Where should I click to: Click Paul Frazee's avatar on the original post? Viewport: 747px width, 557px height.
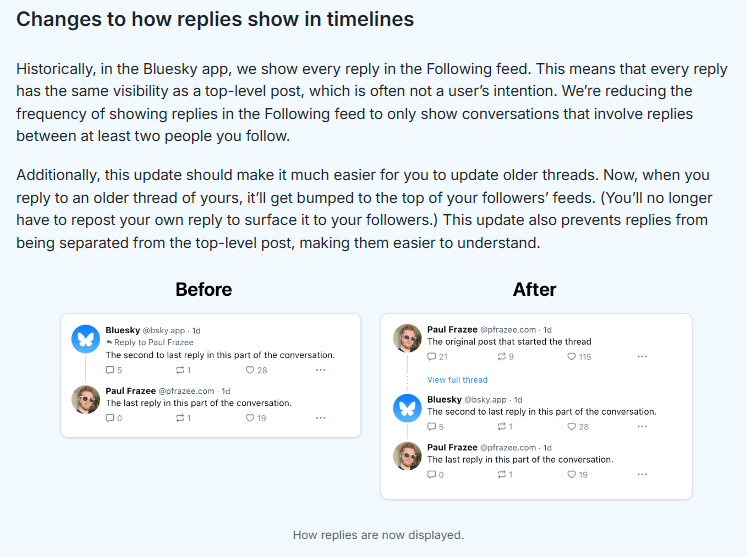point(407,338)
